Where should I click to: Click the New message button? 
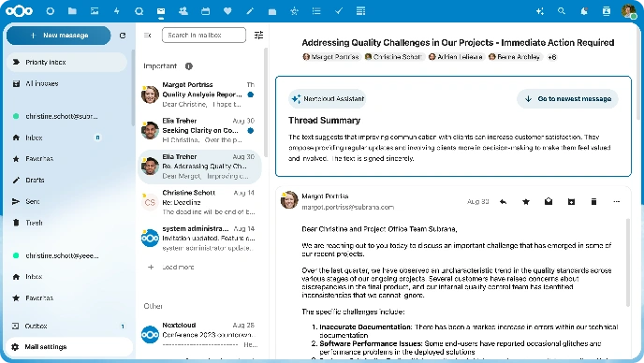point(59,36)
